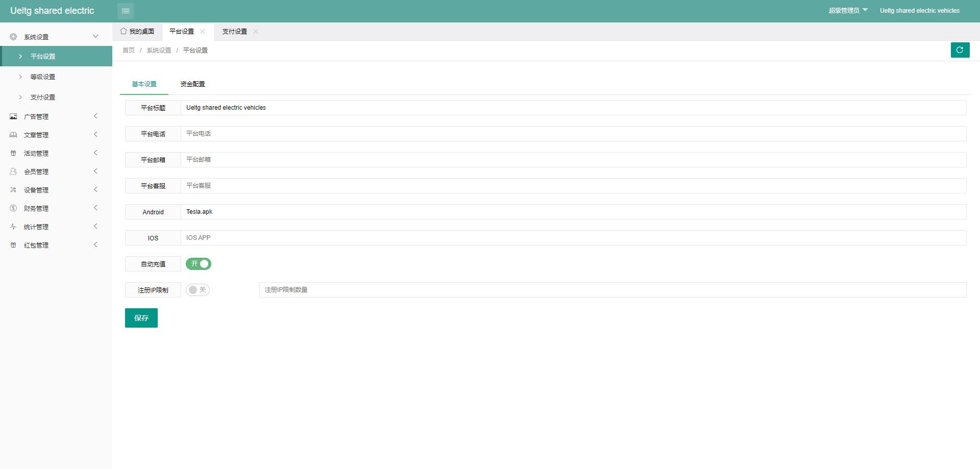Expand the 设备管理 menu chevron
The height and width of the screenshot is (469, 980).
[95, 190]
